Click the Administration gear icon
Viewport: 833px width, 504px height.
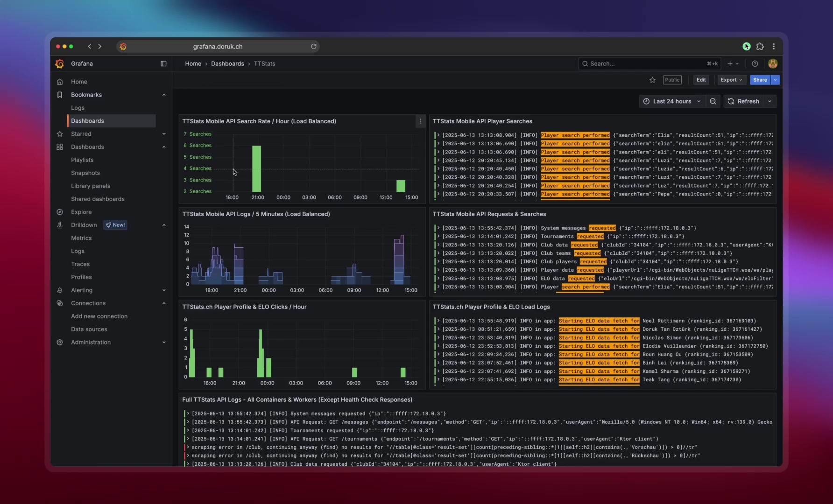[60, 343]
